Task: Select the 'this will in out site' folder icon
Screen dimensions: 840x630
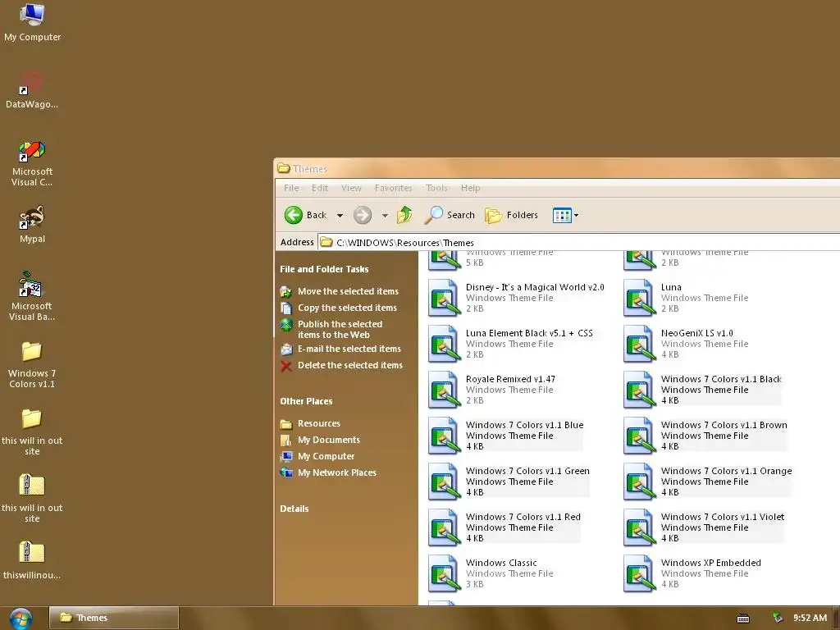Action: 32,431
